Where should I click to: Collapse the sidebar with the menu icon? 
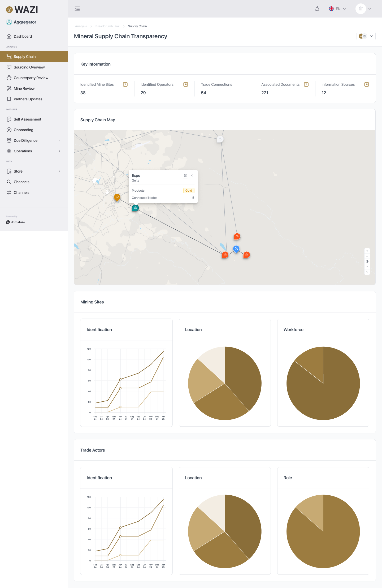[x=77, y=9]
